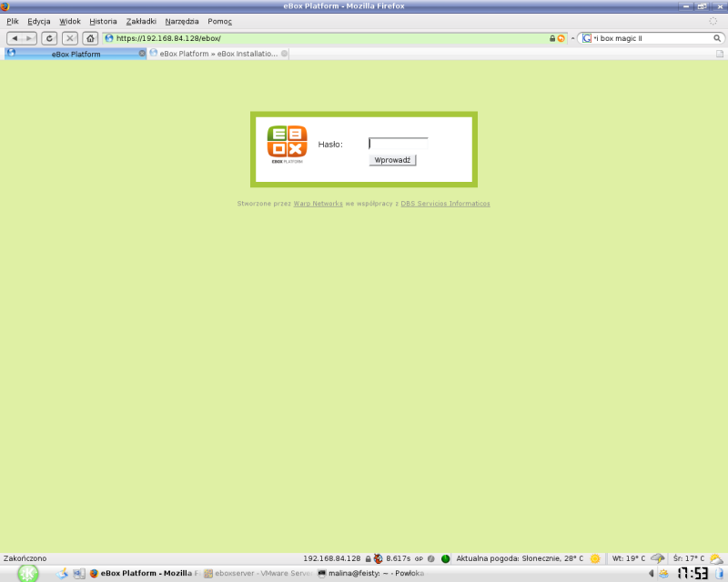
Task: Click the Śr partly cloudy forecast icon
Action: click(716, 558)
